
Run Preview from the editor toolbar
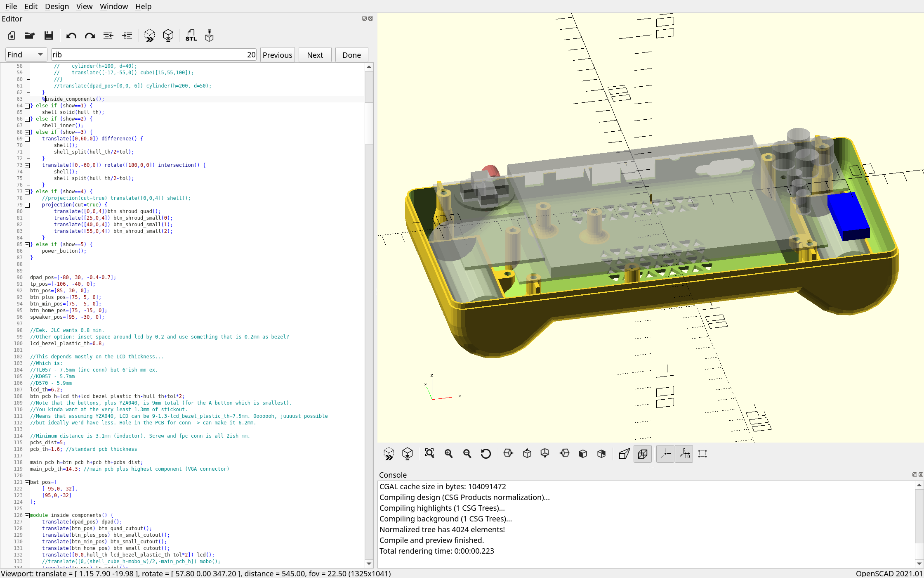coord(149,36)
